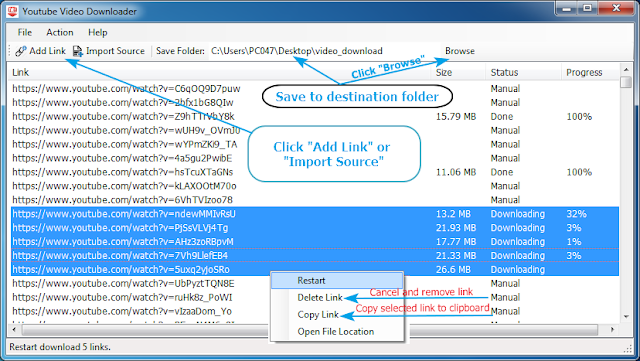Select the link ending in 6VhTVIzoo78

[122, 200]
